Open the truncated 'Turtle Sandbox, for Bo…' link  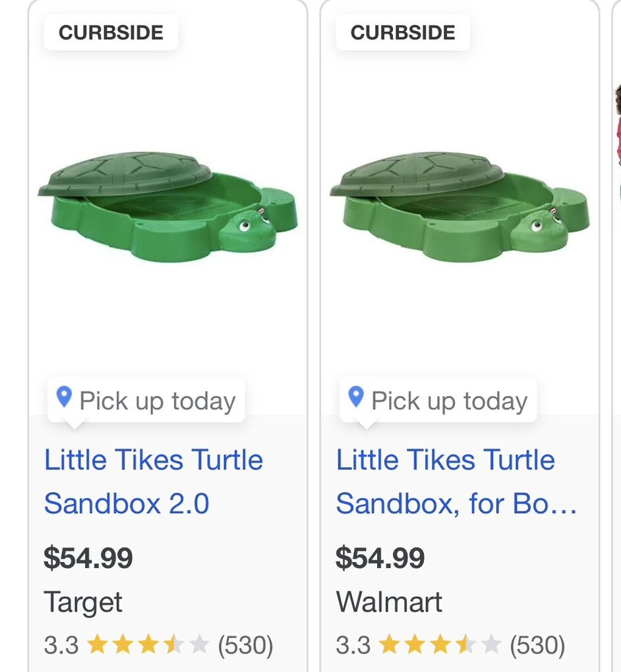pos(456,482)
